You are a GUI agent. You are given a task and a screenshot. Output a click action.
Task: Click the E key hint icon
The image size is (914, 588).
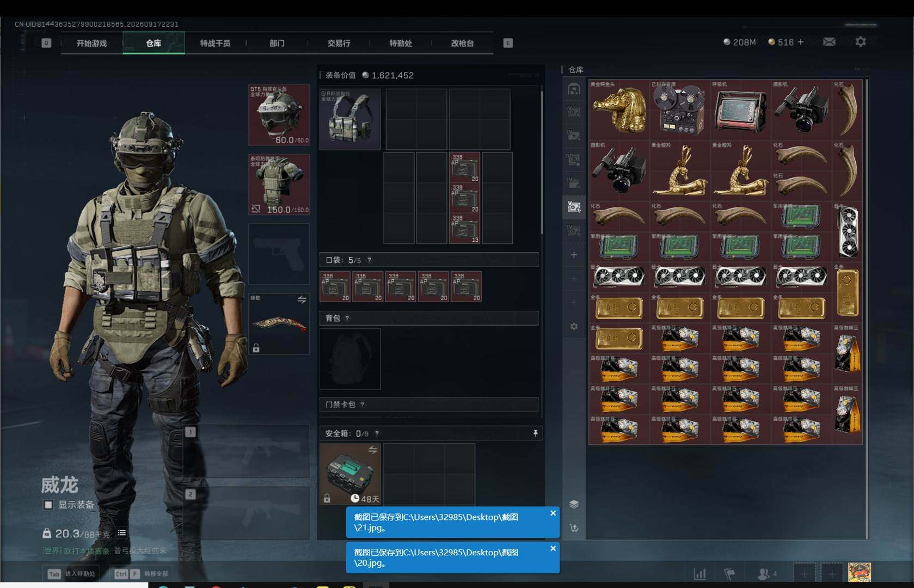click(x=508, y=43)
